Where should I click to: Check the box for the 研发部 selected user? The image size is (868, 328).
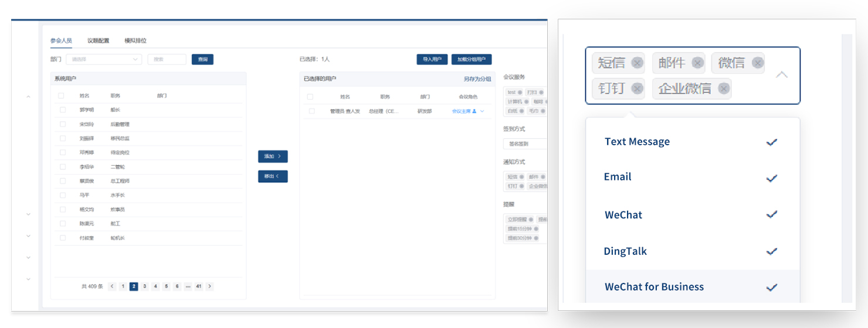click(x=312, y=111)
